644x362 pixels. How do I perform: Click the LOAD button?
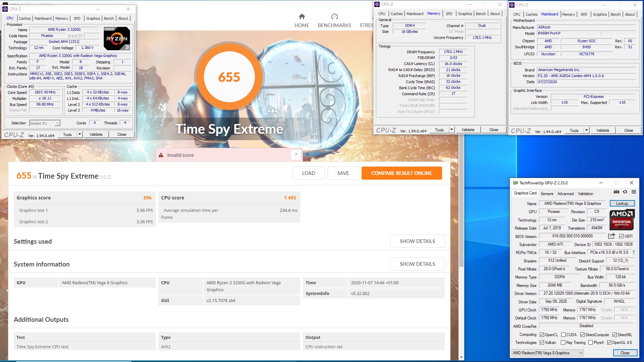click(x=309, y=173)
